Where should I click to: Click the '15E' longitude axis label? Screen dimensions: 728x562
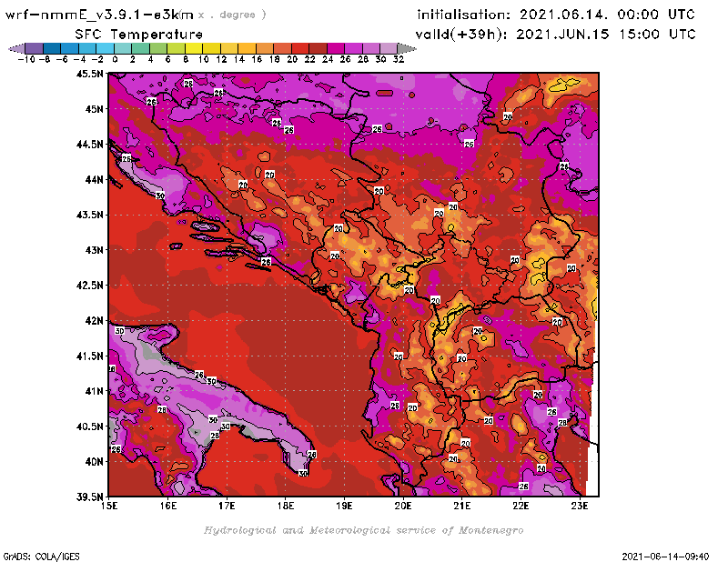[x=109, y=506]
